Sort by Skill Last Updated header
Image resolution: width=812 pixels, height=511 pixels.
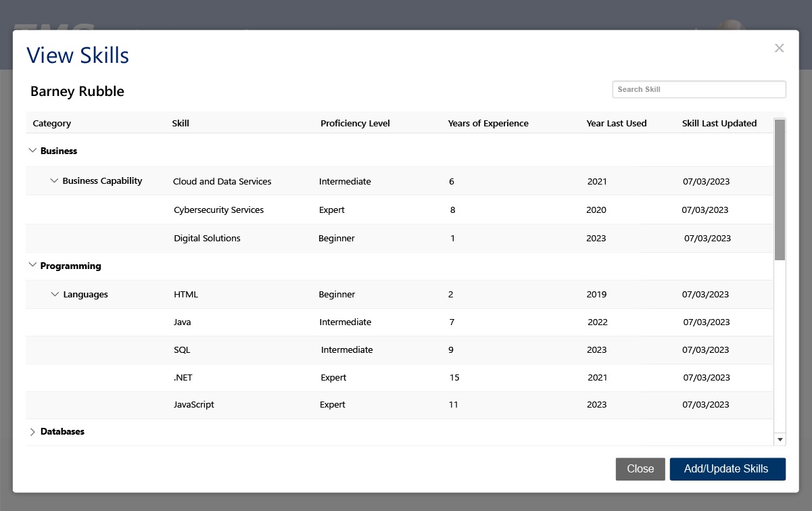[719, 124]
